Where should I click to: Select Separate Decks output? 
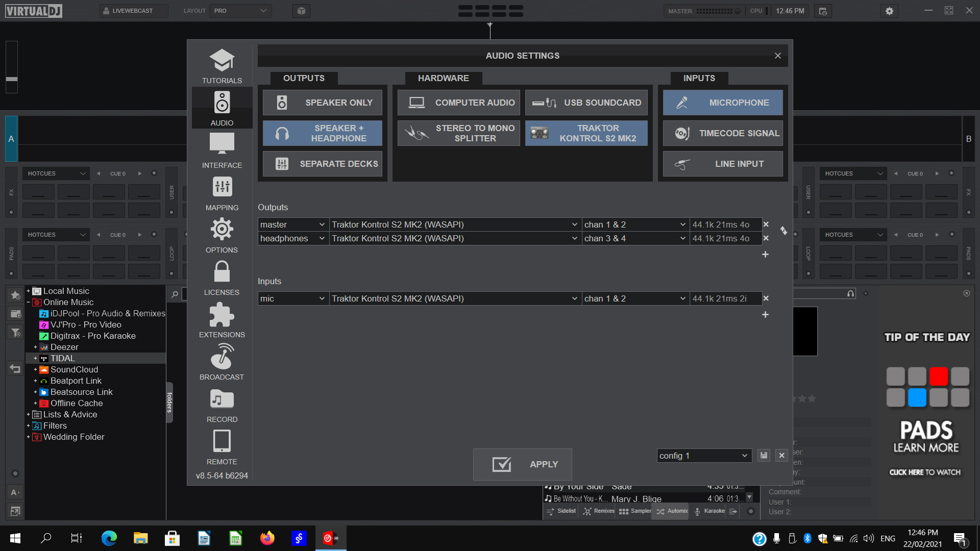(322, 164)
